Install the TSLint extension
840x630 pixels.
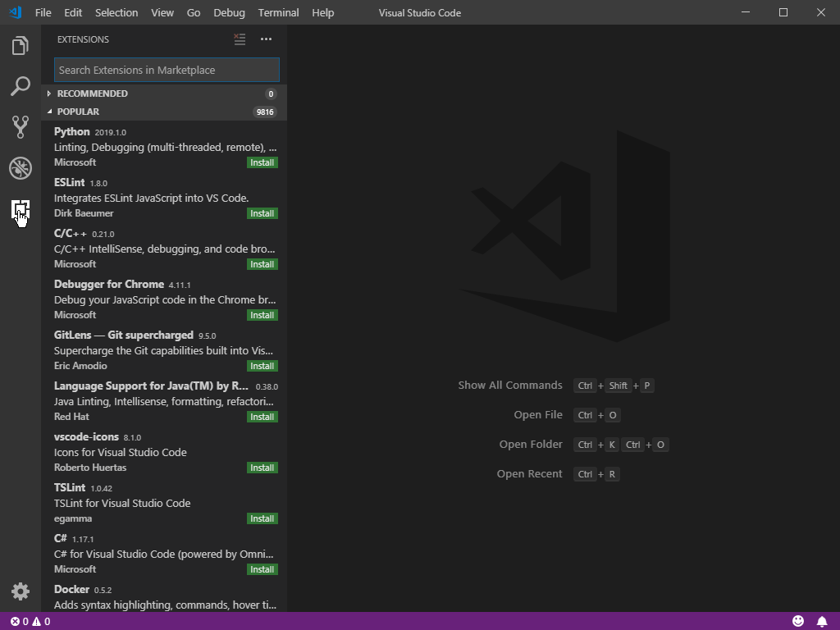pyautogui.click(x=262, y=518)
